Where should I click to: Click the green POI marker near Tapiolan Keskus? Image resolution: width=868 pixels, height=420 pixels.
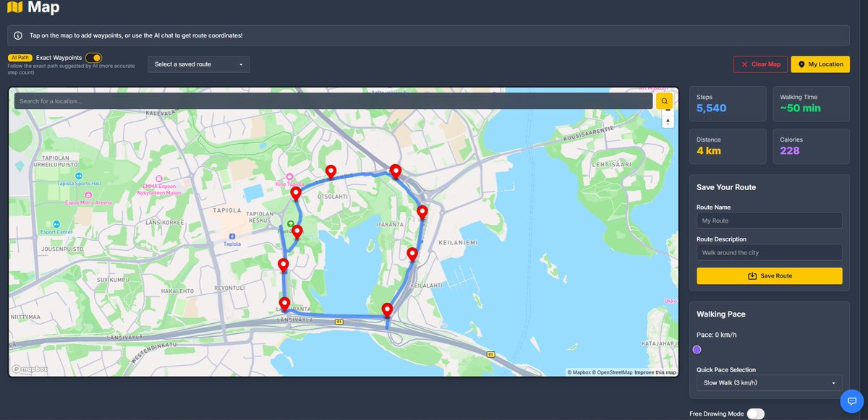click(x=291, y=223)
